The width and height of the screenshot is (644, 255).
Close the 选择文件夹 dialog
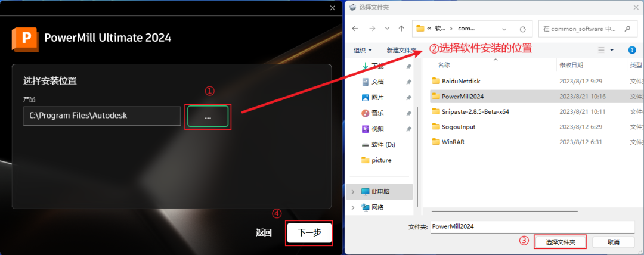(636, 7)
